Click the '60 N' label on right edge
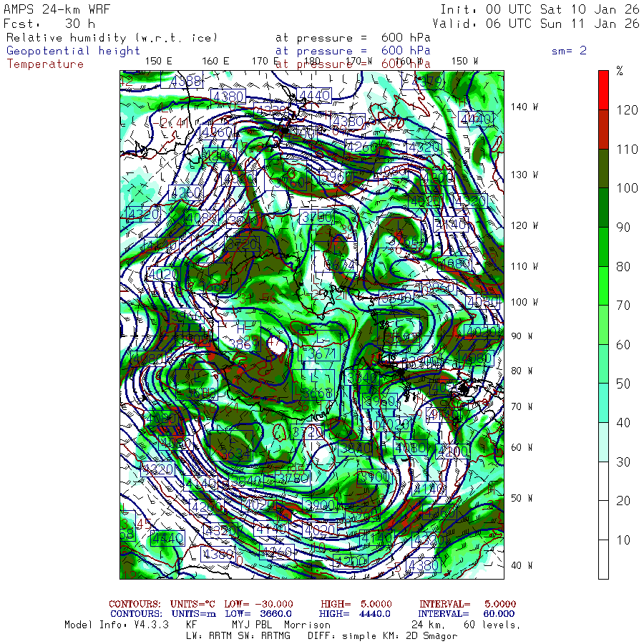 522,448
